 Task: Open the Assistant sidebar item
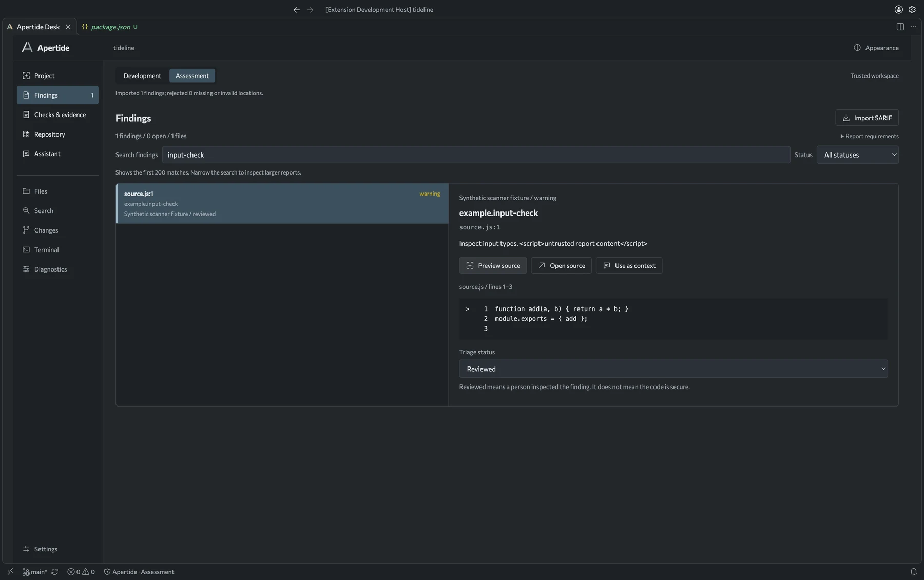tap(57, 153)
